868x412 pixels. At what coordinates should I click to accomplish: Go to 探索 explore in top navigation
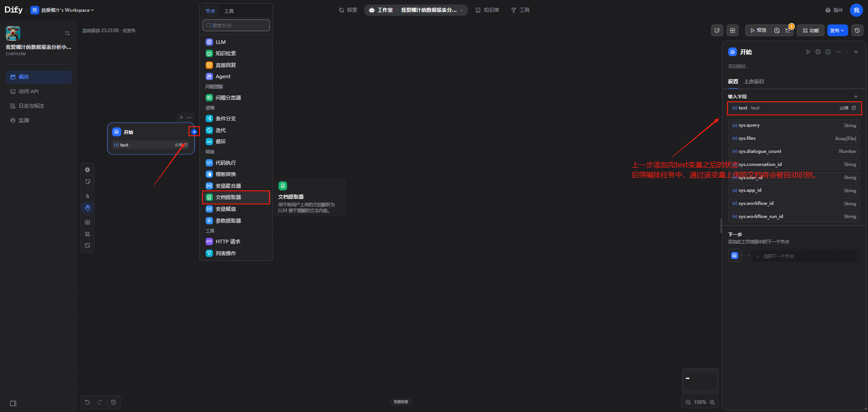(348, 10)
